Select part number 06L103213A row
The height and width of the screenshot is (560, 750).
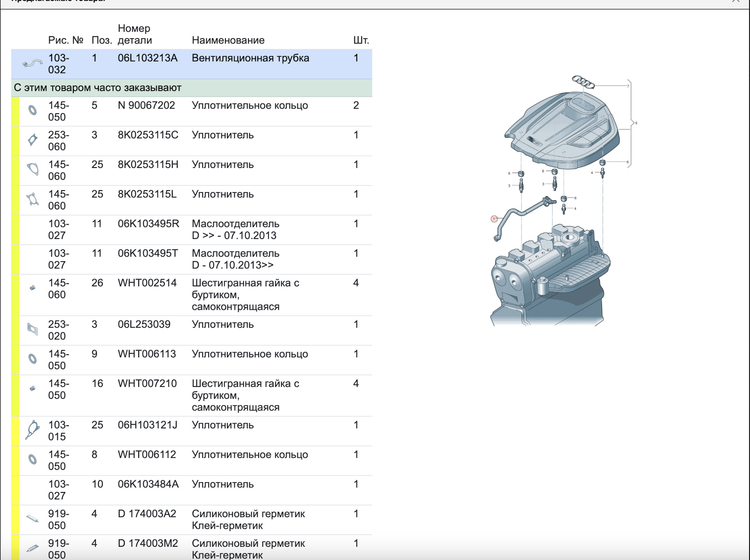coord(148,58)
